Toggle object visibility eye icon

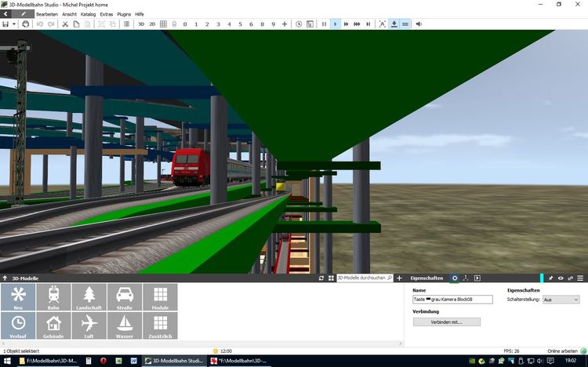(x=561, y=278)
